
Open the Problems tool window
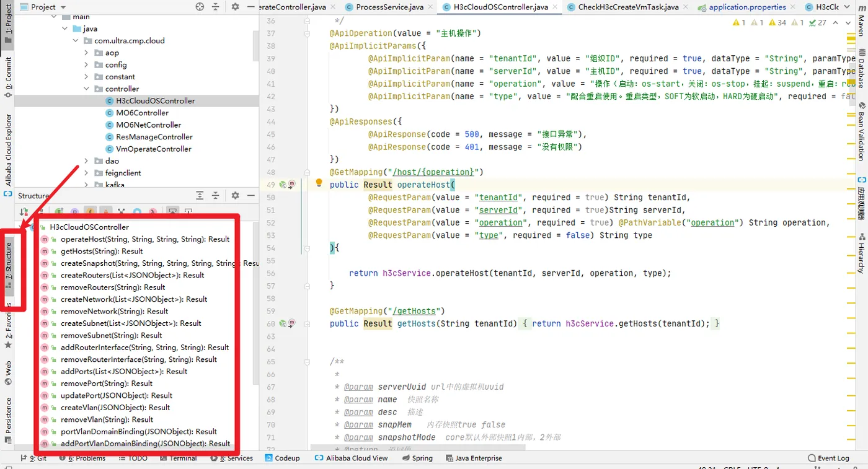pyautogui.click(x=82, y=458)
